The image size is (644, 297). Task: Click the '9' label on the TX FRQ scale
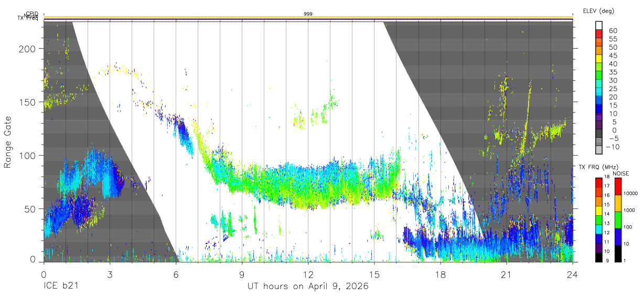coord(607,261)
